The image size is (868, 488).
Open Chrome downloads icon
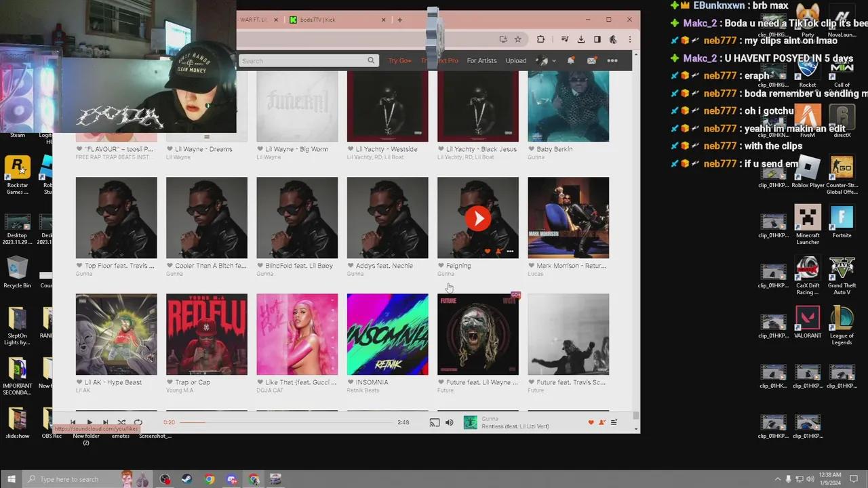tap(581, 39)
